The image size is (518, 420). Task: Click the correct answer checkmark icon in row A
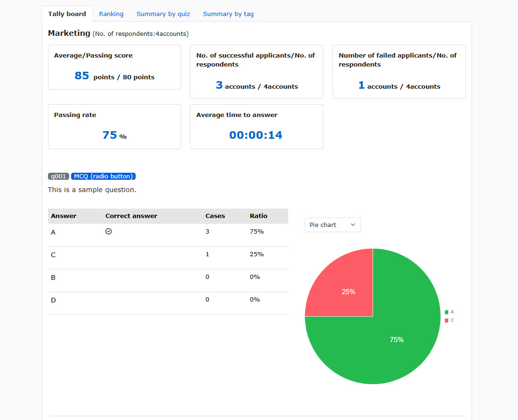pyautogui.click(x=109, y=231)
